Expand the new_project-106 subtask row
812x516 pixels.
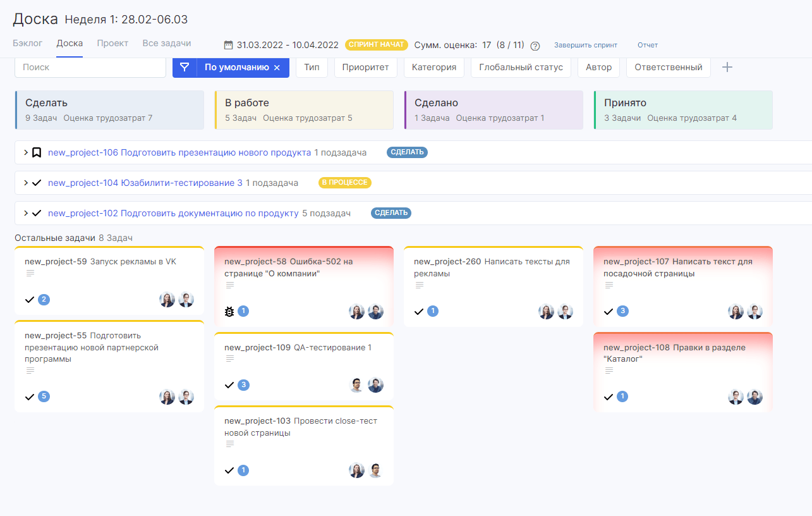pyautogui.click(x=26, y=152)
